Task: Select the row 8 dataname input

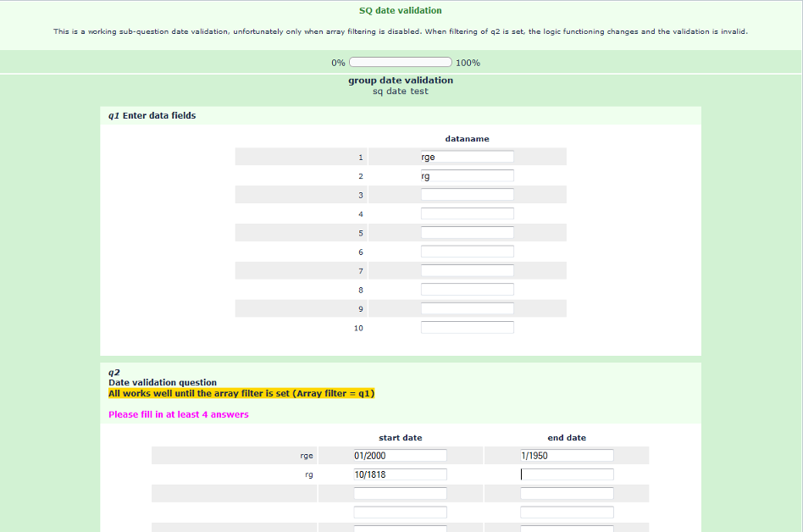Action: pyautogui.click(x=467, y=290)
